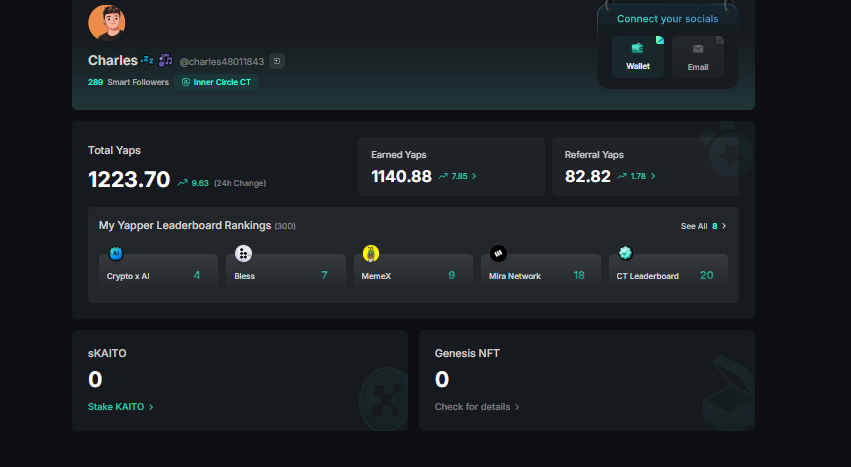Image resolution: width=851 pixels, height=467 pixels.
Task: Click the sKAITO heading
Action: [107, 354]
